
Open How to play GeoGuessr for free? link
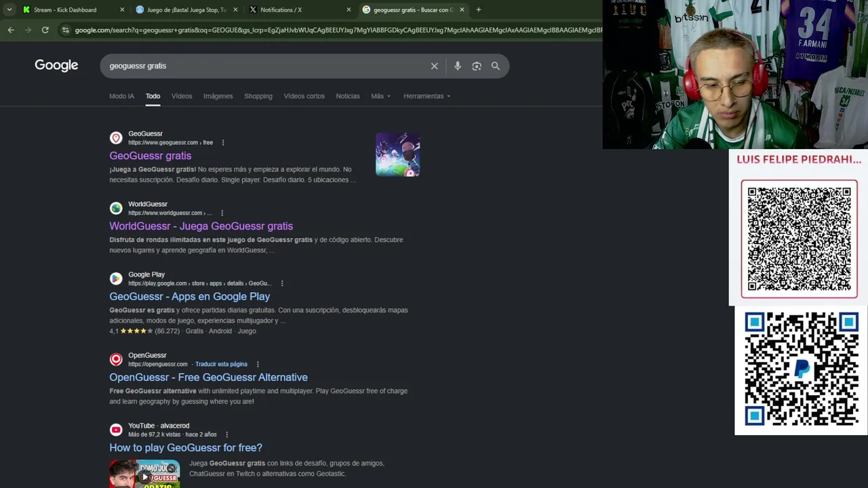tap(186, 448)
